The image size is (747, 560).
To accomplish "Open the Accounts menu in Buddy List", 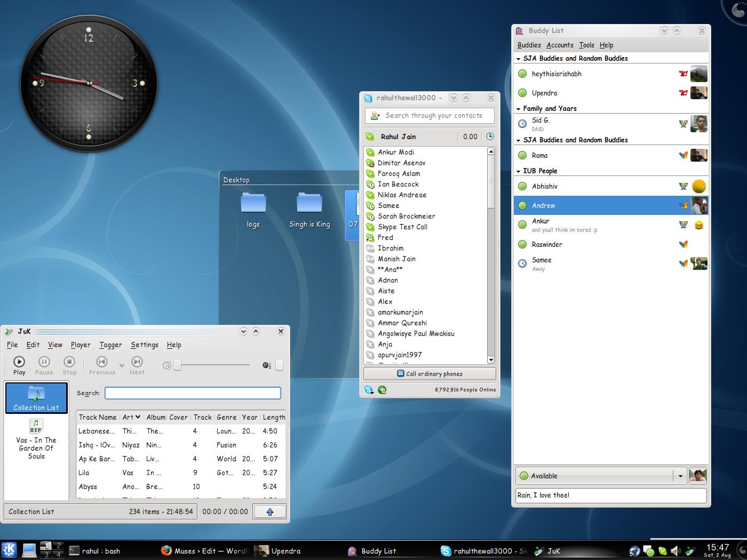I will coord(560,45).
